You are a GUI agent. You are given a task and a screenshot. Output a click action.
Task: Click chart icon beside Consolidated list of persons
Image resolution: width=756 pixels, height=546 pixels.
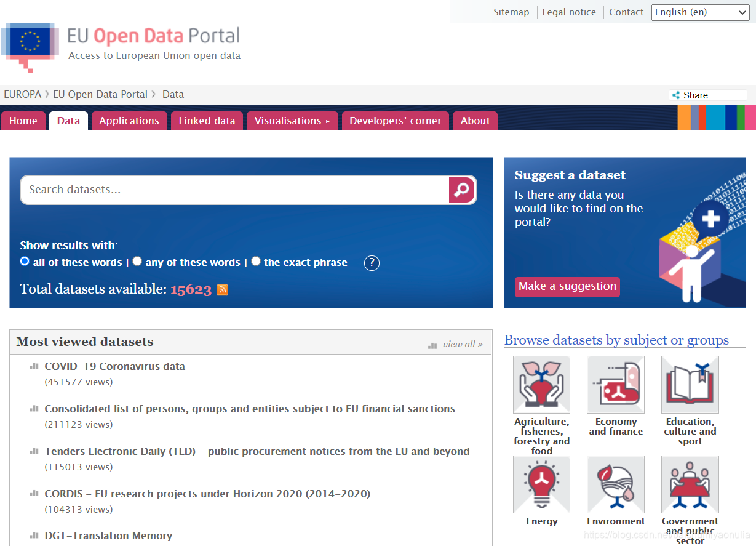coord(34,409)
